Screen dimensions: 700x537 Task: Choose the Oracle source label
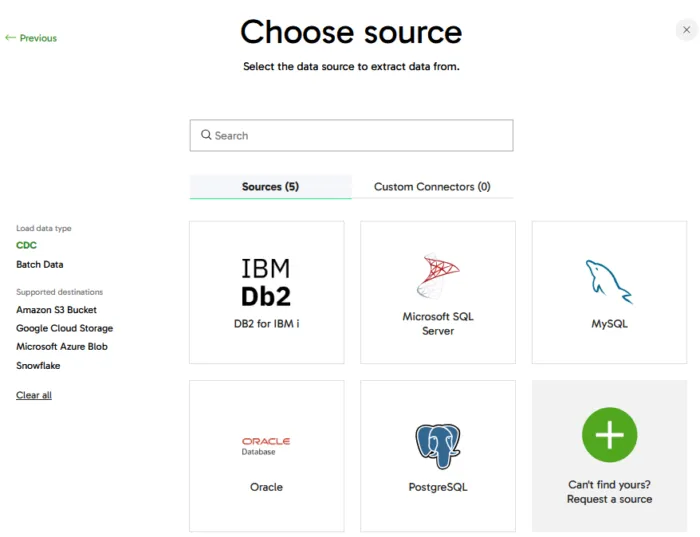266,487
